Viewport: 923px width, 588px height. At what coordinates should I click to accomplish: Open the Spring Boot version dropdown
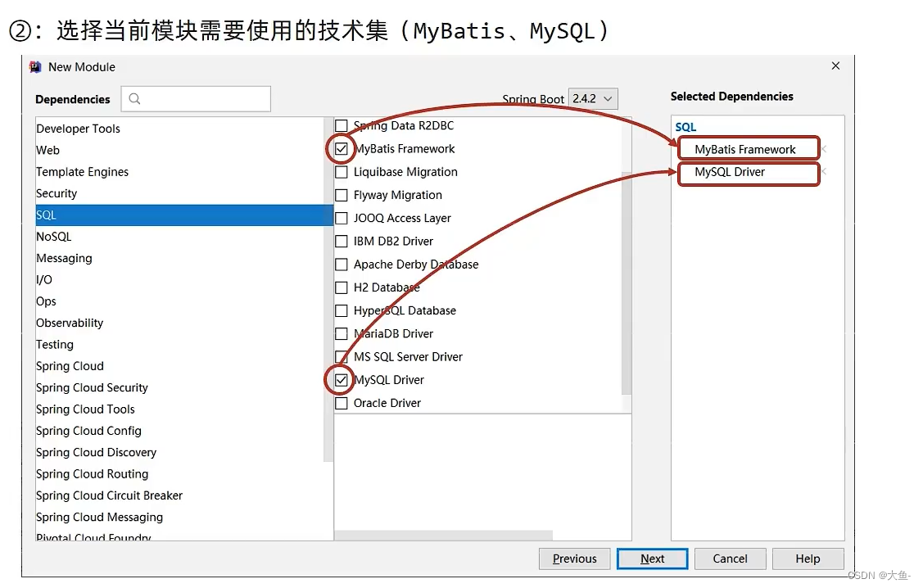point(593,99)
